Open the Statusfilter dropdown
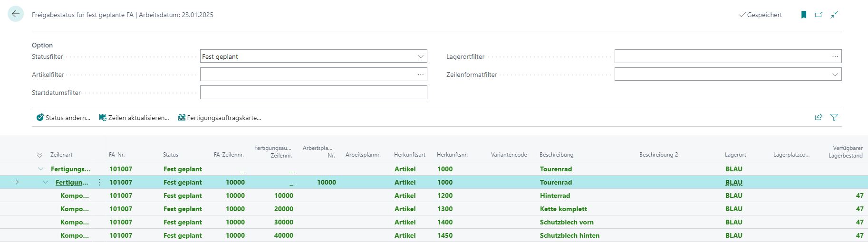 click(x=420, y=56)
